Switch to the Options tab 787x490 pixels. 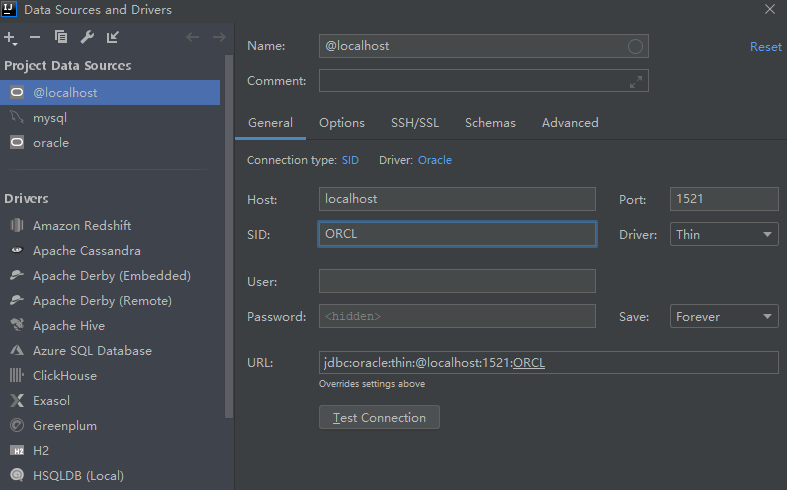click(x=341, y=123)
